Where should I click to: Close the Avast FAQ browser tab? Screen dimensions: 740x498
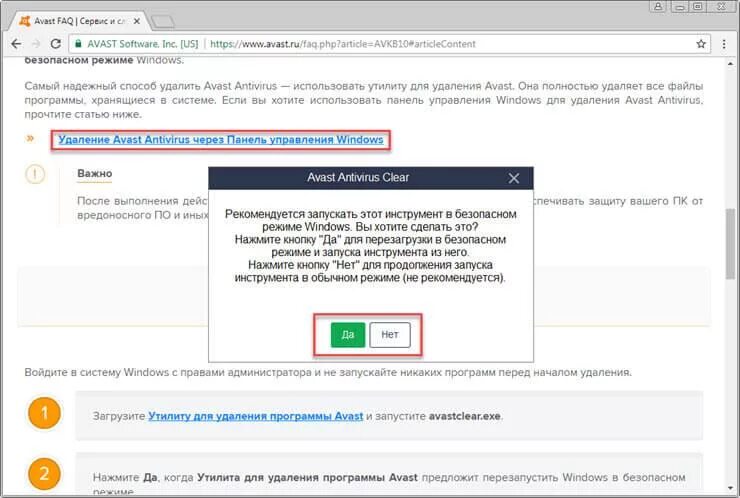[x=136, y=21]
